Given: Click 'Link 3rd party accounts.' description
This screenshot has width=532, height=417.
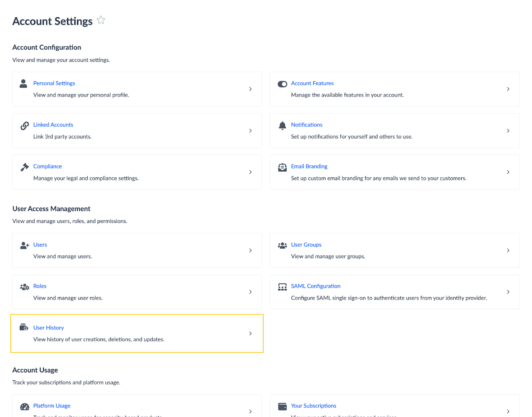Looking at the screenshot, I should click(x=62, y=137).
